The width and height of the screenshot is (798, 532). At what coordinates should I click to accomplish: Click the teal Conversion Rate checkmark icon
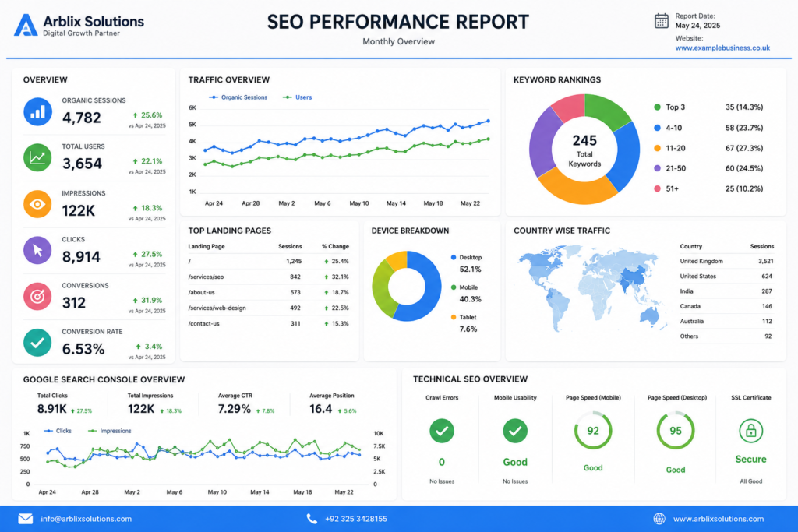pyautogui.click(x=37, y=342)
